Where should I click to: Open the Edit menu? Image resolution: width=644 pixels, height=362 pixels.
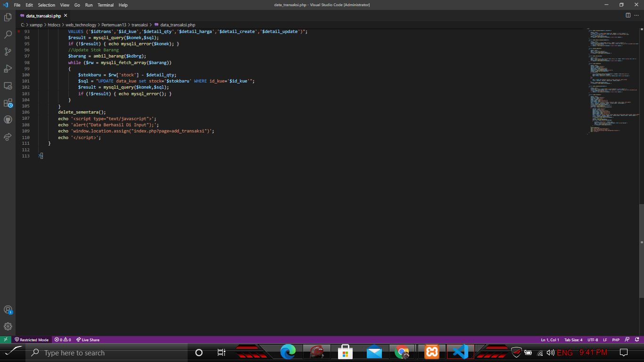[29, 5]
